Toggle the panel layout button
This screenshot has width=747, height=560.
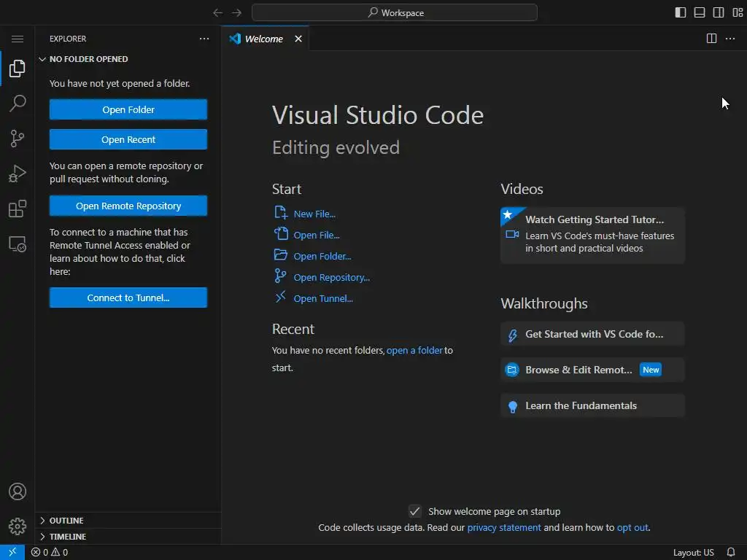[699, 12]
